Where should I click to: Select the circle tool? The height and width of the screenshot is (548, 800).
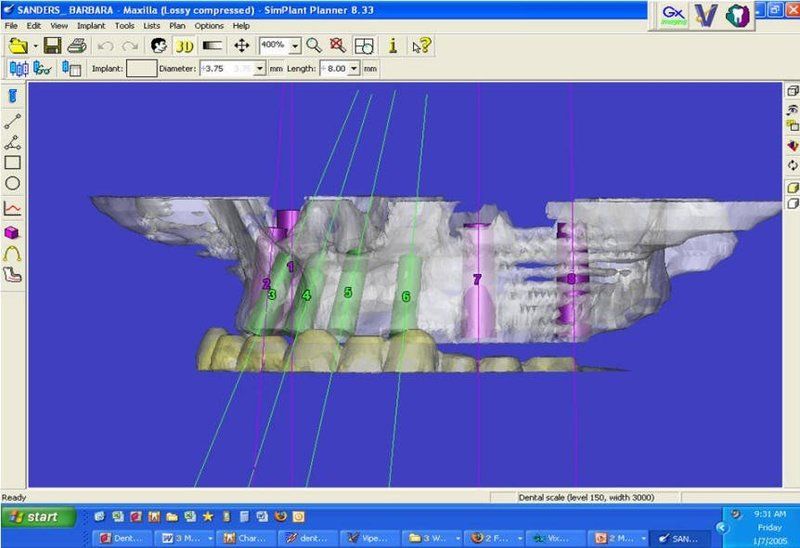12,184
